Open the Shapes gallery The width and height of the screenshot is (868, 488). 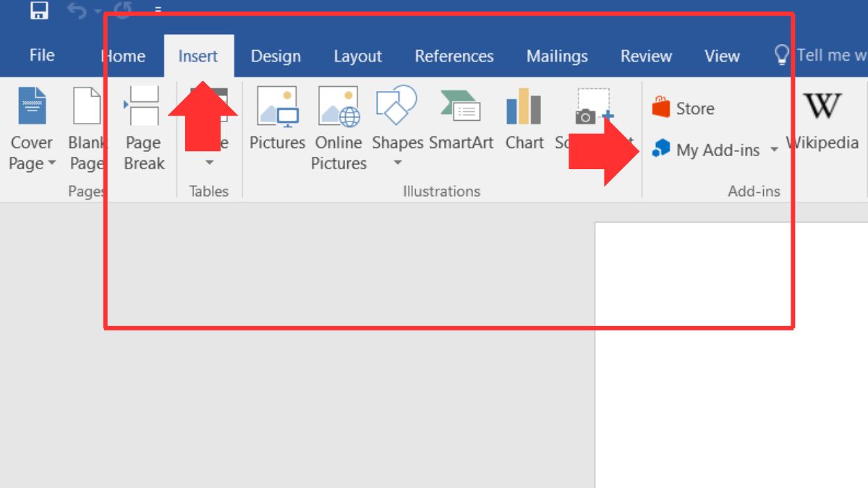[397, 127]
